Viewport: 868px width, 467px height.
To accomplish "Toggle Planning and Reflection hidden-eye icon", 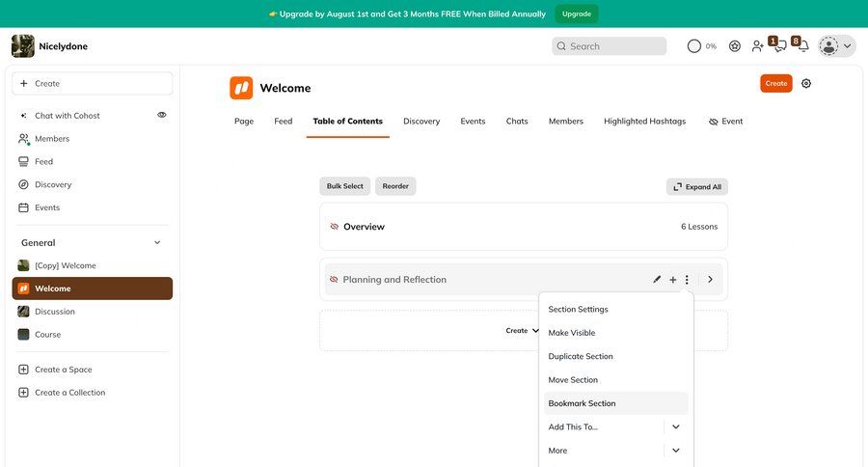I will click(334, 280).
